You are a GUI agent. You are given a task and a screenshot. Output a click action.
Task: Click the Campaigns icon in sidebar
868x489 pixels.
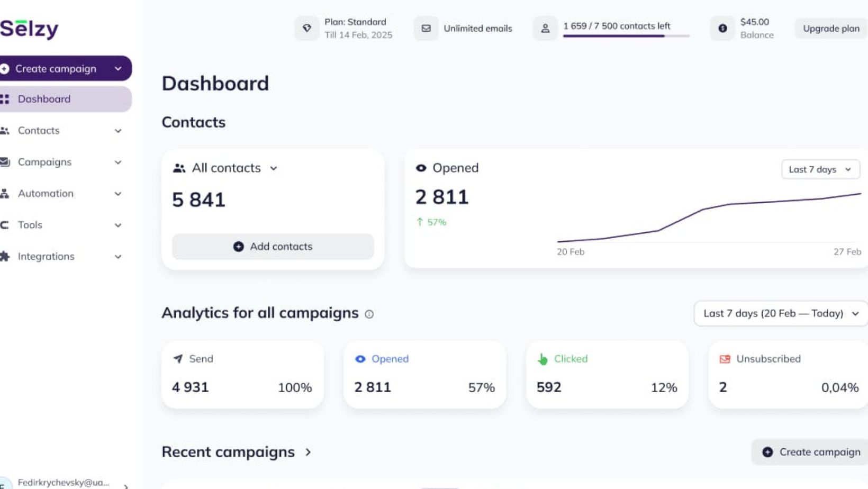tap(5, 162)
